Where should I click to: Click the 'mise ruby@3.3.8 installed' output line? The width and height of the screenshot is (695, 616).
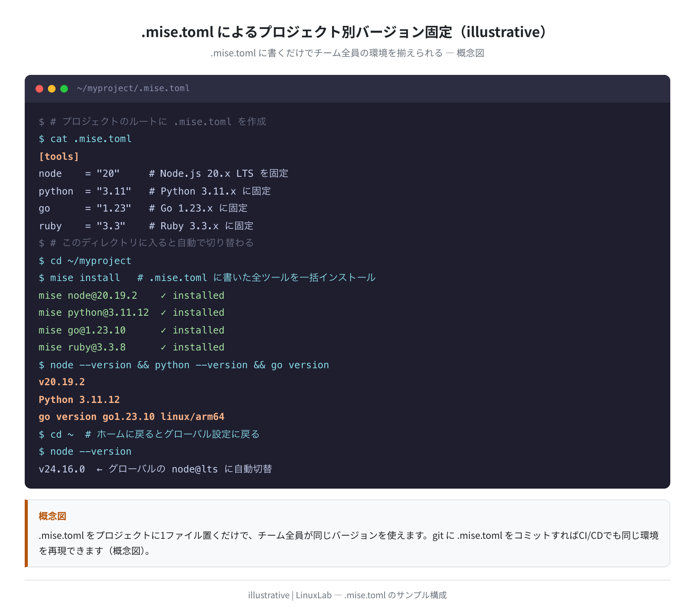[132, 347]
